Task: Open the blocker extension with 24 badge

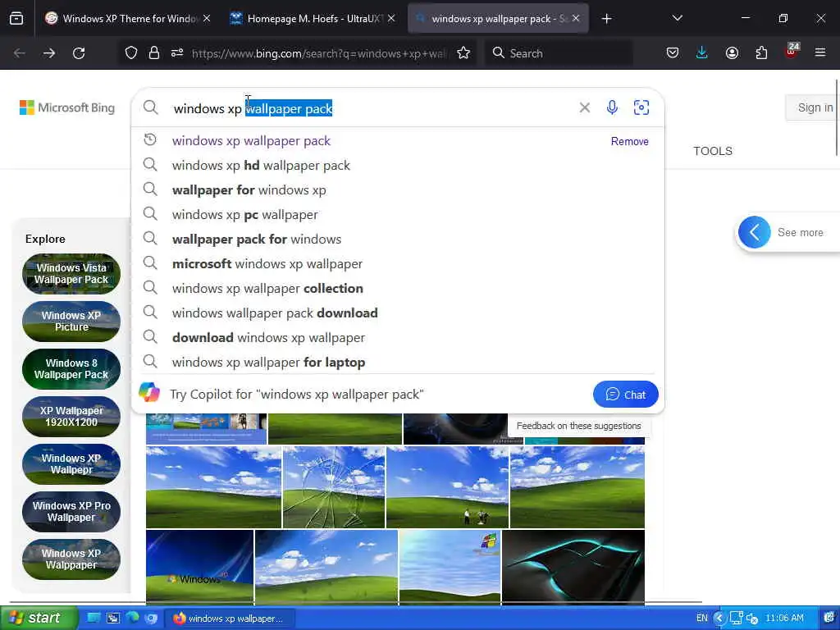Action: click(792, 52)
